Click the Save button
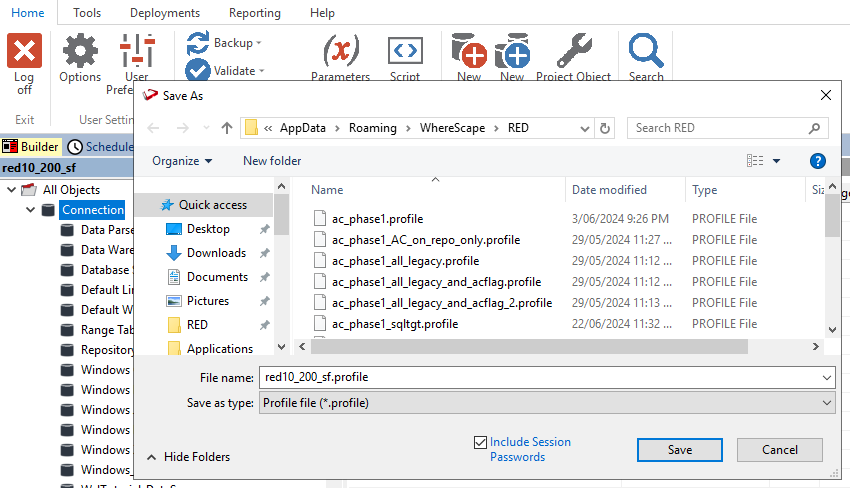 tap(679, 450)
